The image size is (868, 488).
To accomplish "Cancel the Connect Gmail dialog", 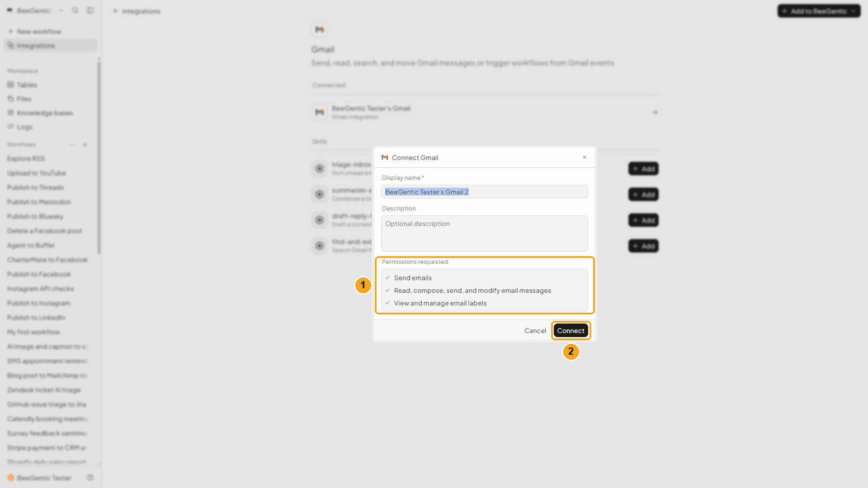I will (x=535, y=331).
